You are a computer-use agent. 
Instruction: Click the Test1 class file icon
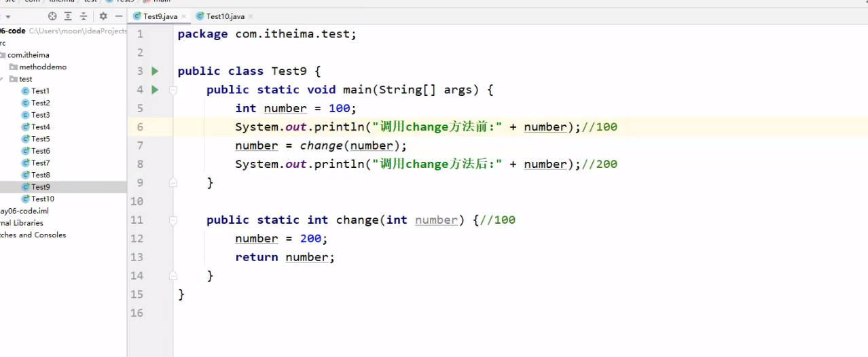[25, 91]
